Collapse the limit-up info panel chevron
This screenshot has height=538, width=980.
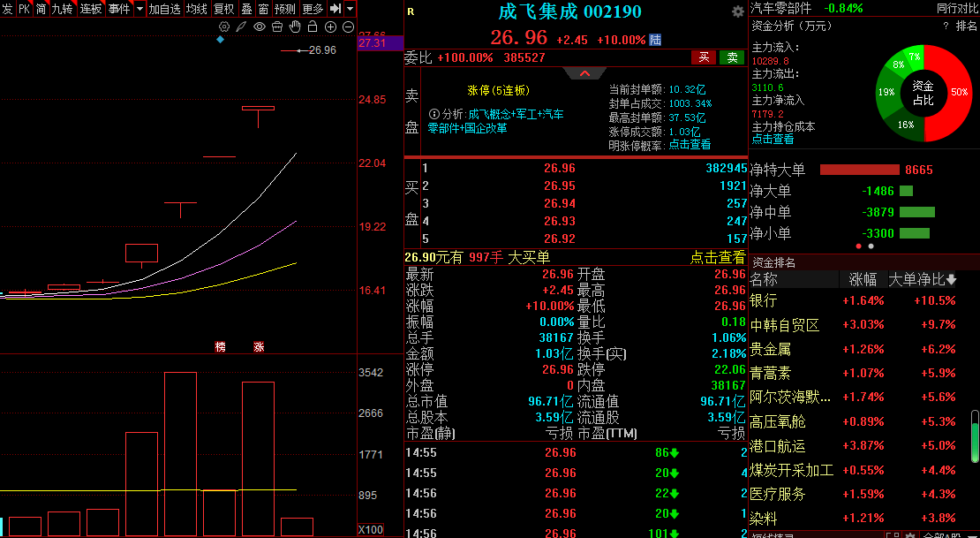(x=585, y=74)
